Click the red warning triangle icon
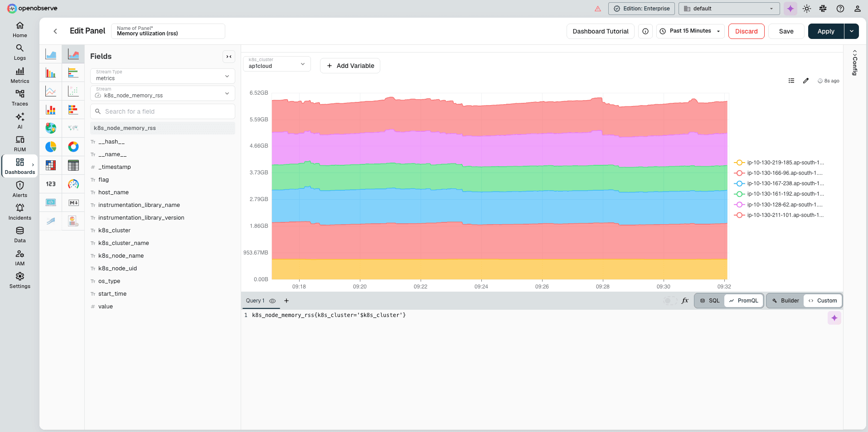This screenshot has width=868, height=432. tap(598, 9)
